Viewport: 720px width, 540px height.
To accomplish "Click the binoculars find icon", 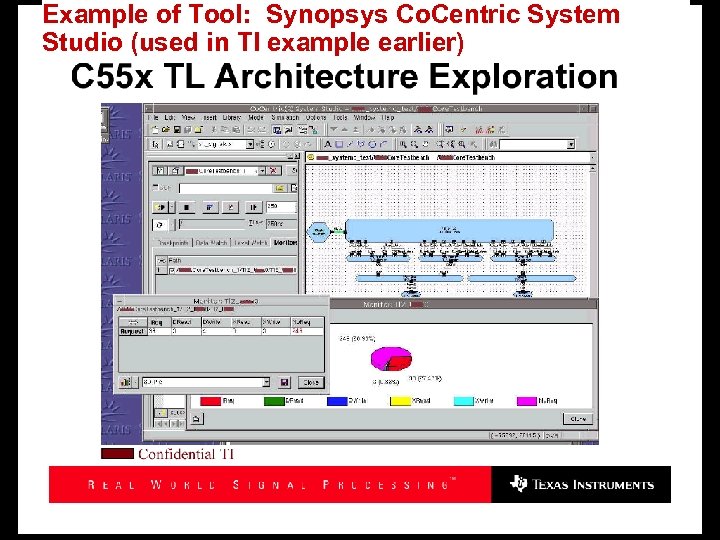I will tap(493, 144).
